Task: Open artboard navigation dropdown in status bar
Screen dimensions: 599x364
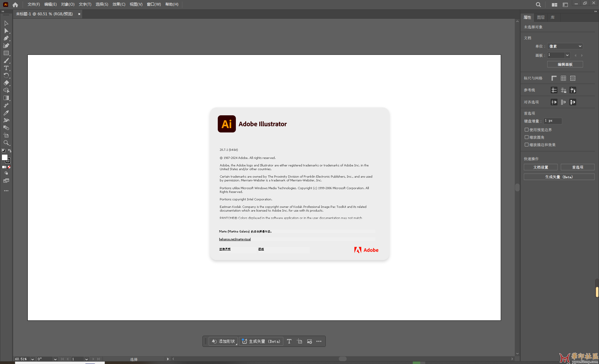Action: pos(86,359)
